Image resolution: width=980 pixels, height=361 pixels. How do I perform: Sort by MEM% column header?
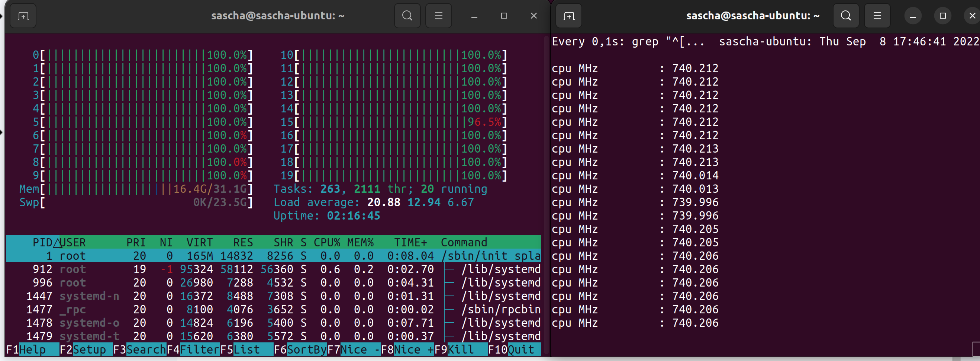[x=360, y=242]
